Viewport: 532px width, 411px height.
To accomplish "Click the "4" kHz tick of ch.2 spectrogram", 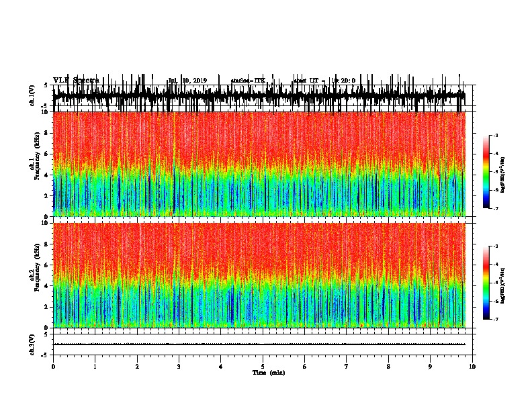I will (46, 286).
